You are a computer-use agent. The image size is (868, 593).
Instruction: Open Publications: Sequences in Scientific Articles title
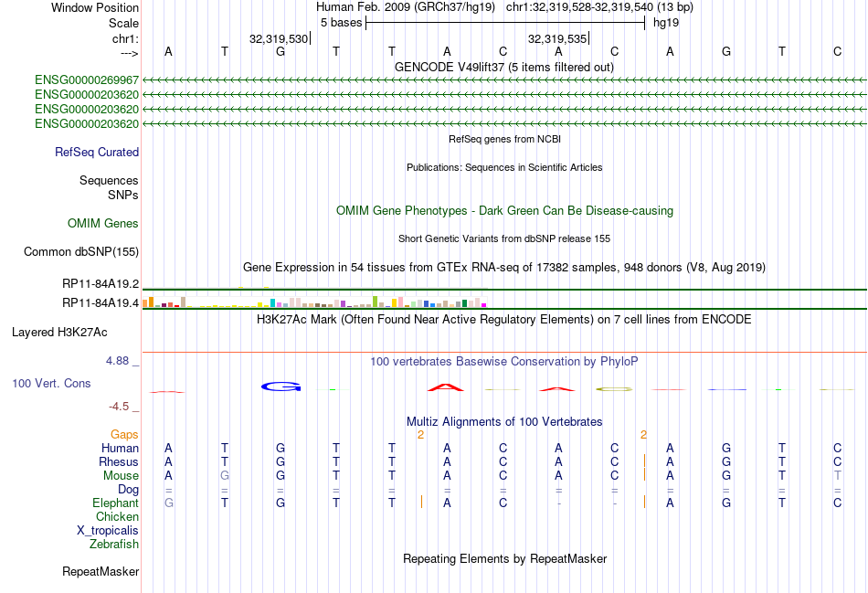[x=504, y=168]
